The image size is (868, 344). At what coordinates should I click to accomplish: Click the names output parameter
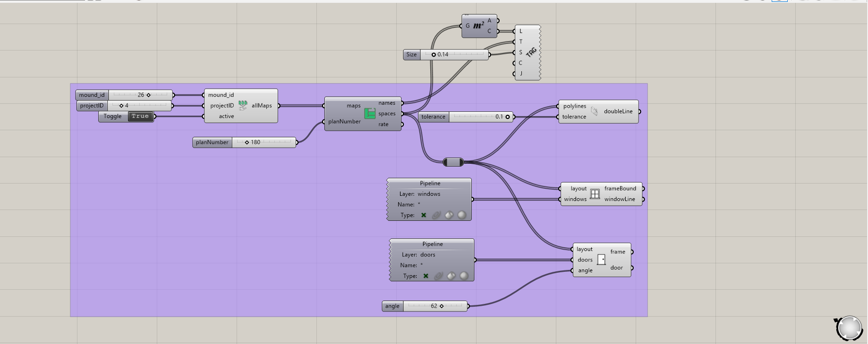click(387, 103)
